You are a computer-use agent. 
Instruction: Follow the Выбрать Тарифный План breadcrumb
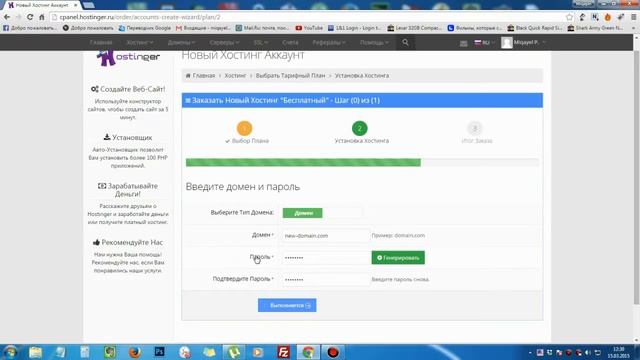(x=291, y=76)
